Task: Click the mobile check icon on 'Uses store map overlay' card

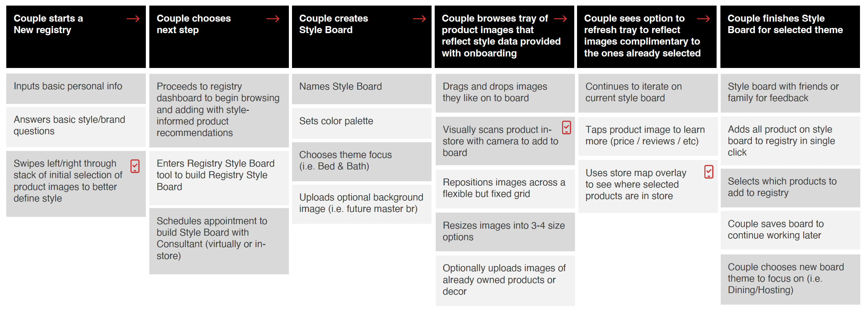Action: tap(709, 172)
